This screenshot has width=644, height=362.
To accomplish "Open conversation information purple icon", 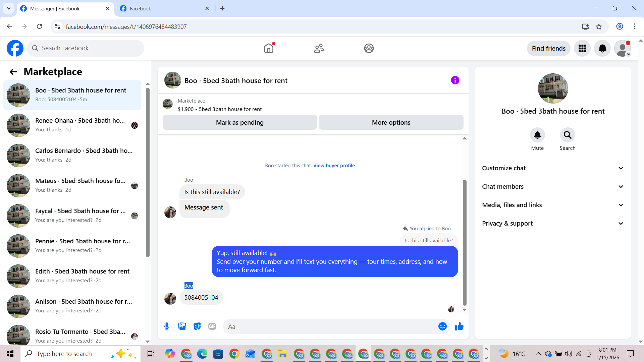I will pos(455,80).
